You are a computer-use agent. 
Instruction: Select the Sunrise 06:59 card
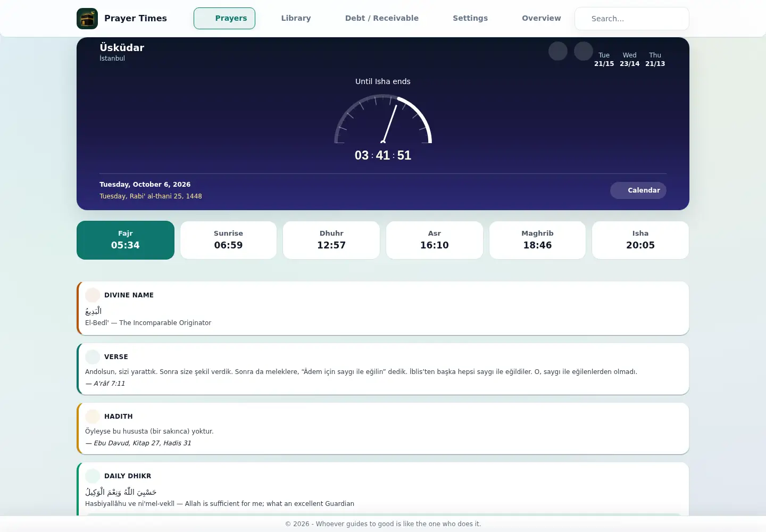228,240
